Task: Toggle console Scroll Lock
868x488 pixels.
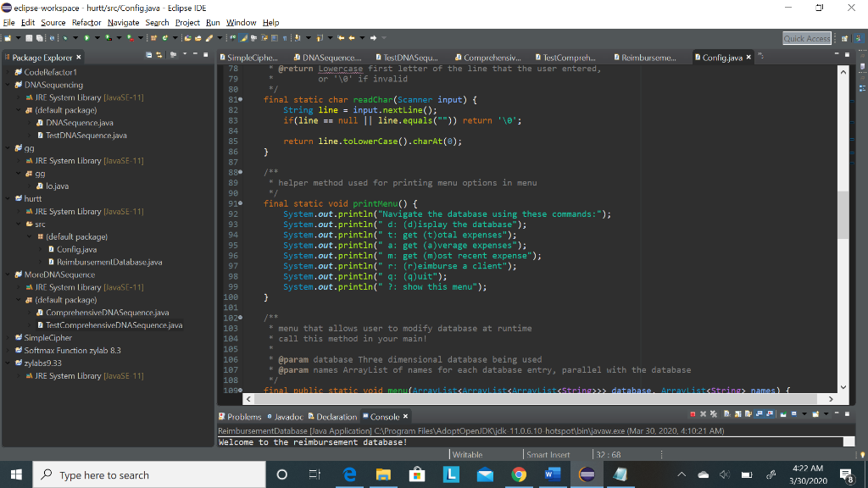Action: point(738,413)
